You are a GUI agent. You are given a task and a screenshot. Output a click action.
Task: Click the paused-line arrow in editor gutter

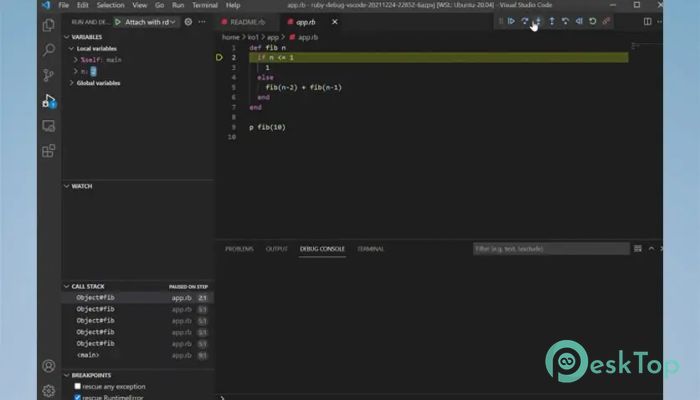click(219, 58)
